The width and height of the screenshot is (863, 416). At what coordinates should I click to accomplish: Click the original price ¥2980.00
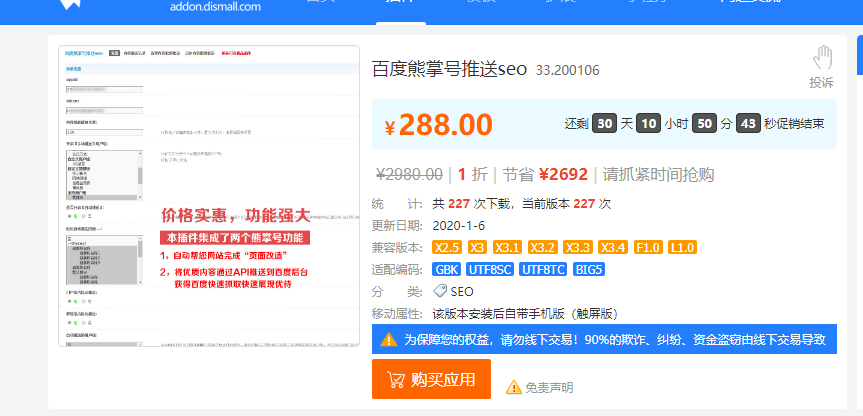pos(409,174)
